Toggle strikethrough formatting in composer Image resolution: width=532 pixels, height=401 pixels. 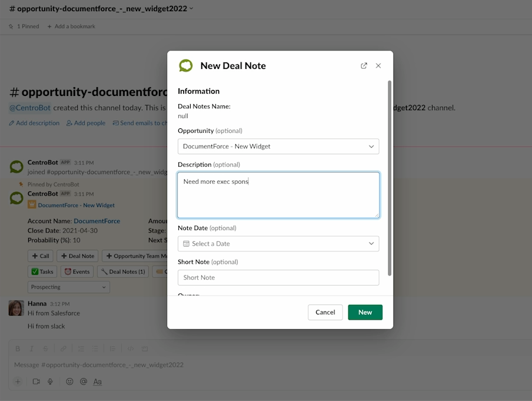[x=45, y=349]
